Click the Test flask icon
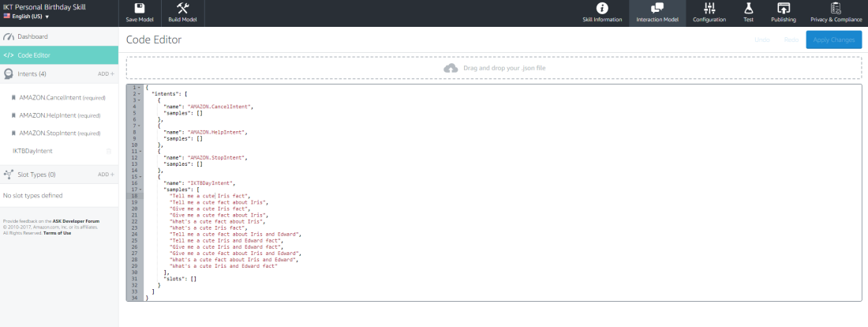This screenshot has height=327, width=868. pyautogui.click(x=748, y=9)
